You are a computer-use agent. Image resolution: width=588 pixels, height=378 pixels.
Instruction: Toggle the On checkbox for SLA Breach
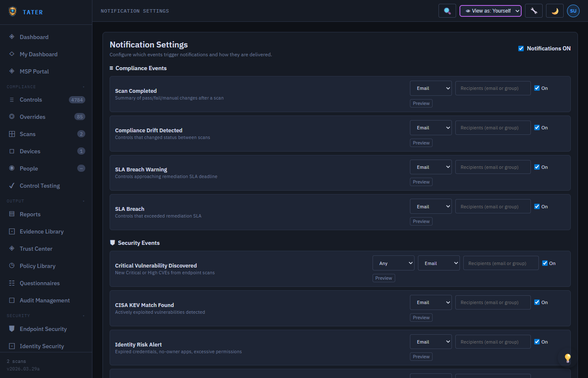537,207
